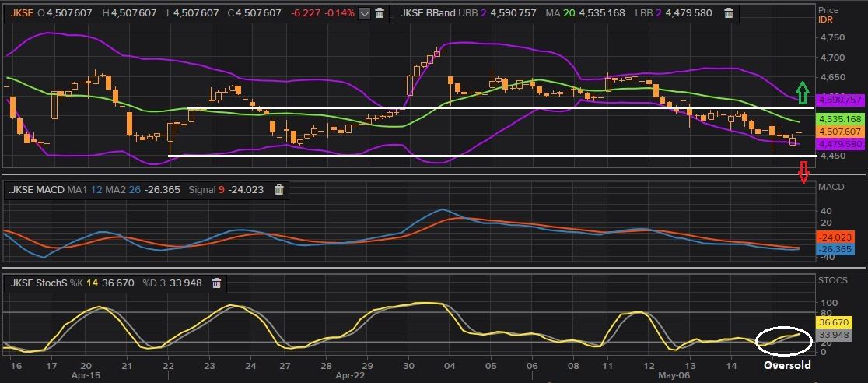Click the 80 level on the STOCS axis
The image size is (868, 383).
click(826, 313)
